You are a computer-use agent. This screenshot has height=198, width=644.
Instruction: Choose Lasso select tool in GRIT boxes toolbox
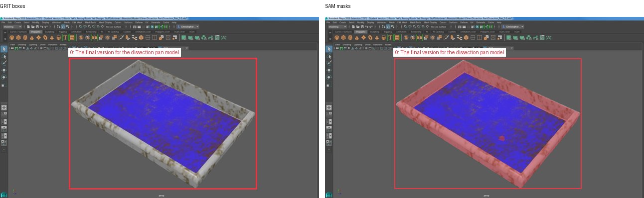(x=4, y=56)
